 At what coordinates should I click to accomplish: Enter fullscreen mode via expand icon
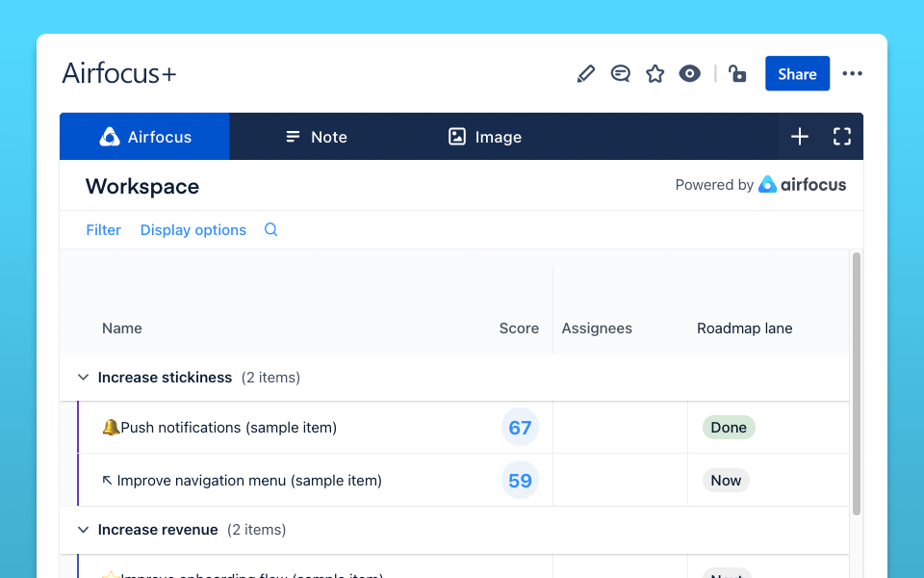[842, 137]
